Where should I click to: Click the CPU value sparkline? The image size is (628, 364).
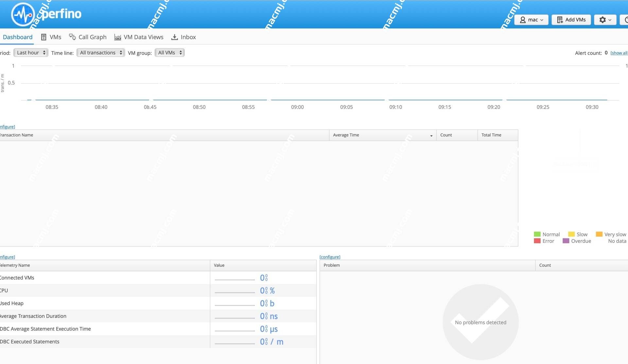click(x=235, y=292)
